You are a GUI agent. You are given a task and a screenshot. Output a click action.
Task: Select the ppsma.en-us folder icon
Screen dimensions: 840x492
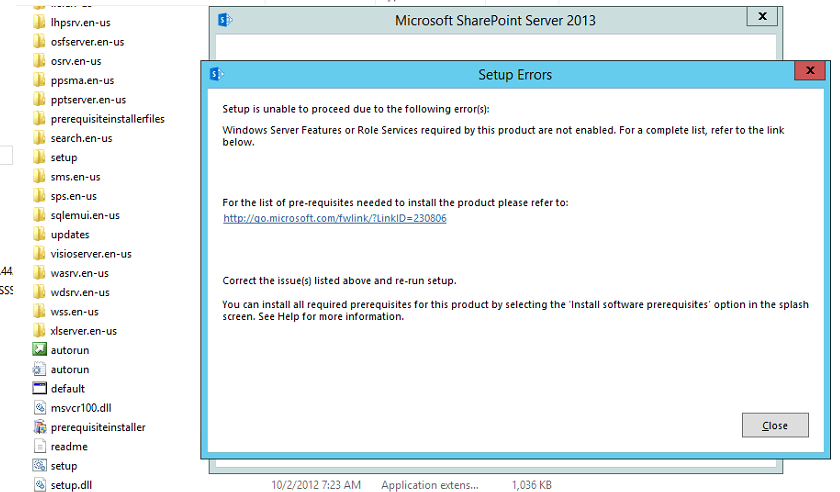coord(39,80)
